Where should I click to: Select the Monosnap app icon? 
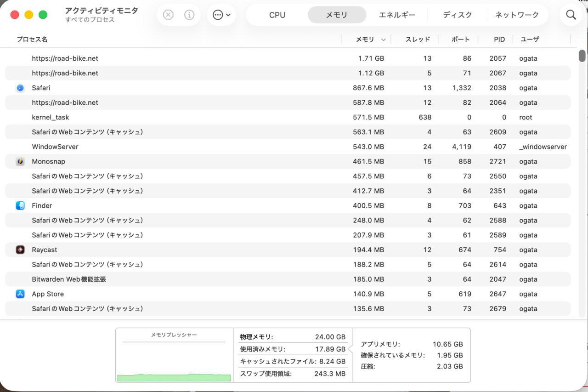click(20, 161)
